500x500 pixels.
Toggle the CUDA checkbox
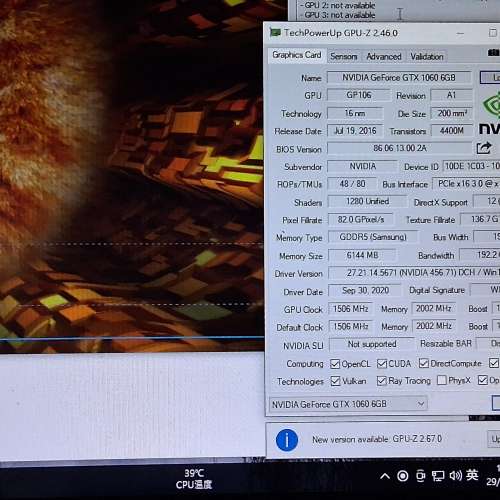pos(382,363)
